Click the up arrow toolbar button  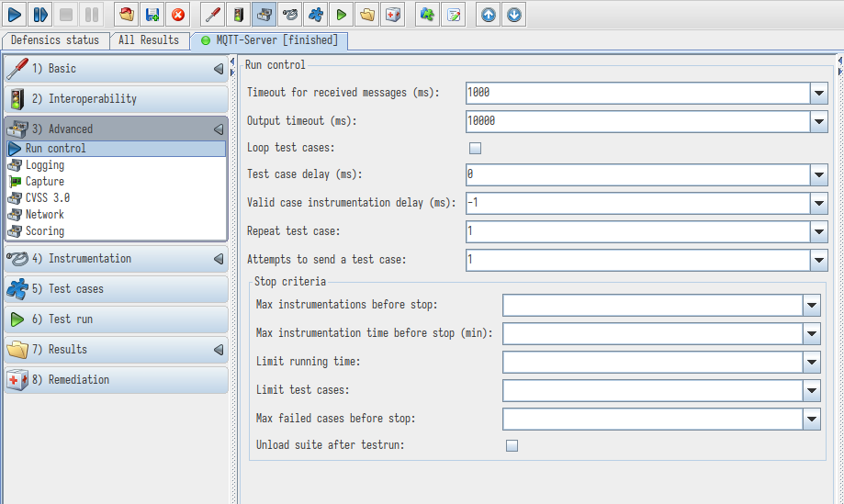coord(489,15)
